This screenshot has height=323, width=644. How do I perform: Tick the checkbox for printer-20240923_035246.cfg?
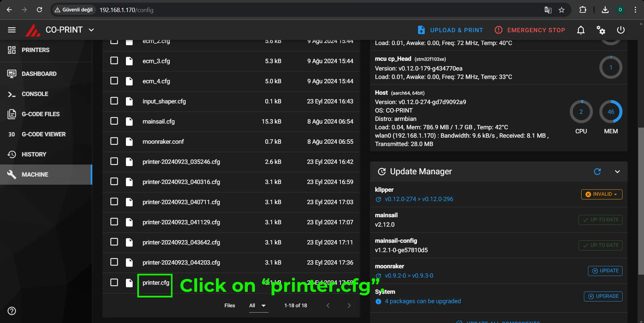pyautogui.click(x=114, y=161)
